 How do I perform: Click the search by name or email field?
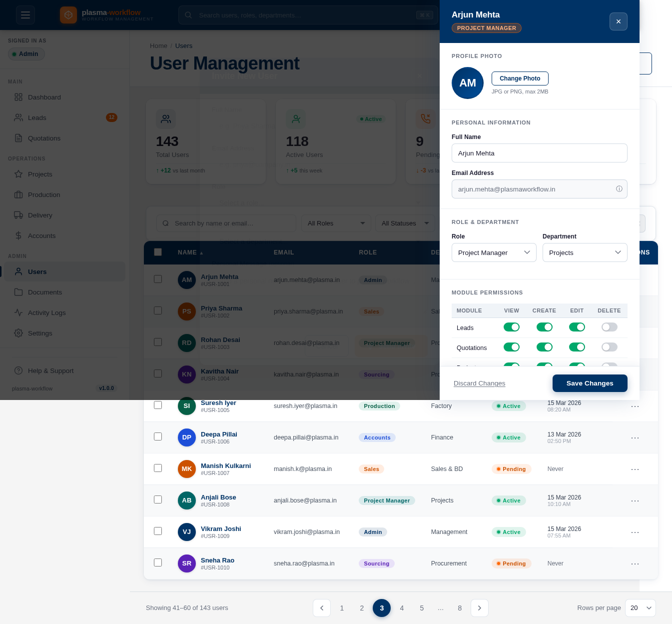click(226, 223)
